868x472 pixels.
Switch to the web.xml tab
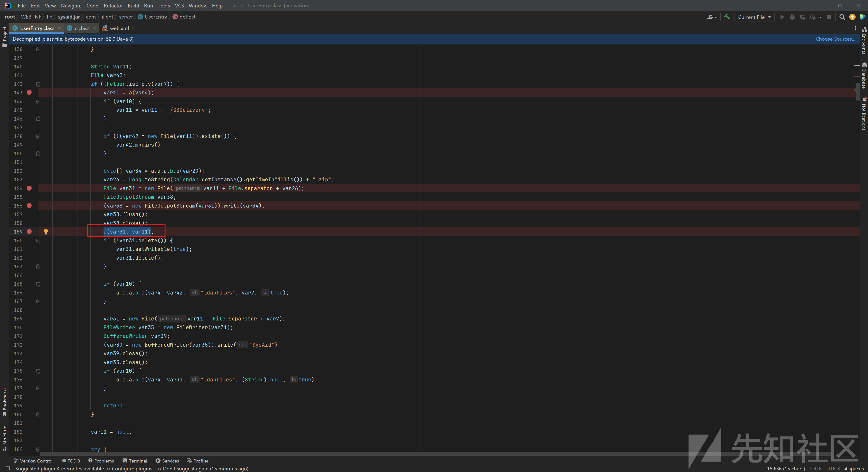coord(119,28)
